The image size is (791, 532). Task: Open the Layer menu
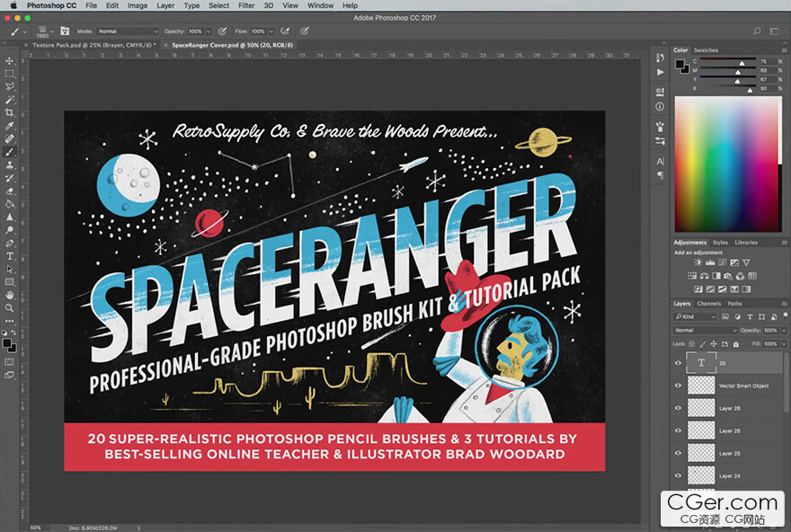coord(165,5)
